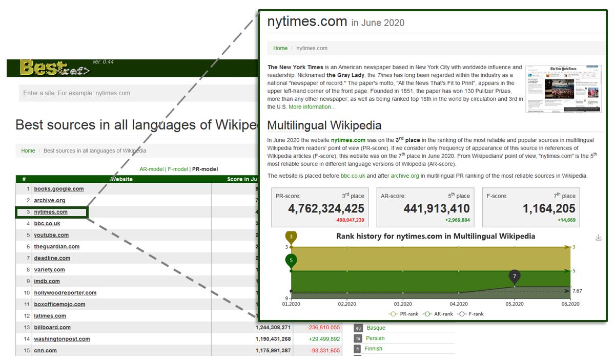Open cnn.com in the ranking table
Viewport: 615px width, 364px height.
point(45,351)
